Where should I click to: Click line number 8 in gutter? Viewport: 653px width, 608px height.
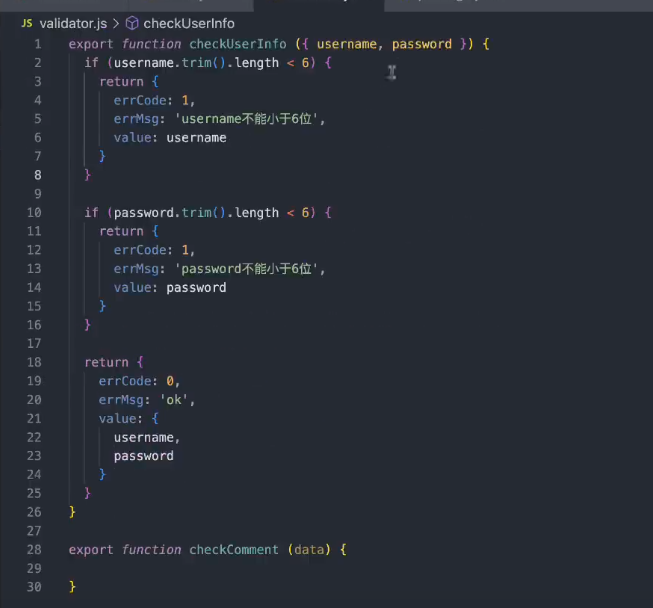click(38, 175)
